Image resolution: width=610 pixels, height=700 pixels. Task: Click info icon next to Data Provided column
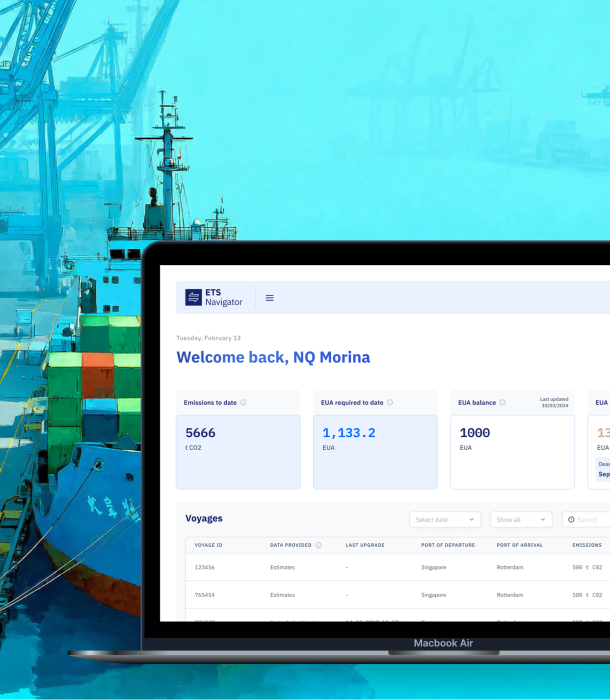[x=318, y=545]
